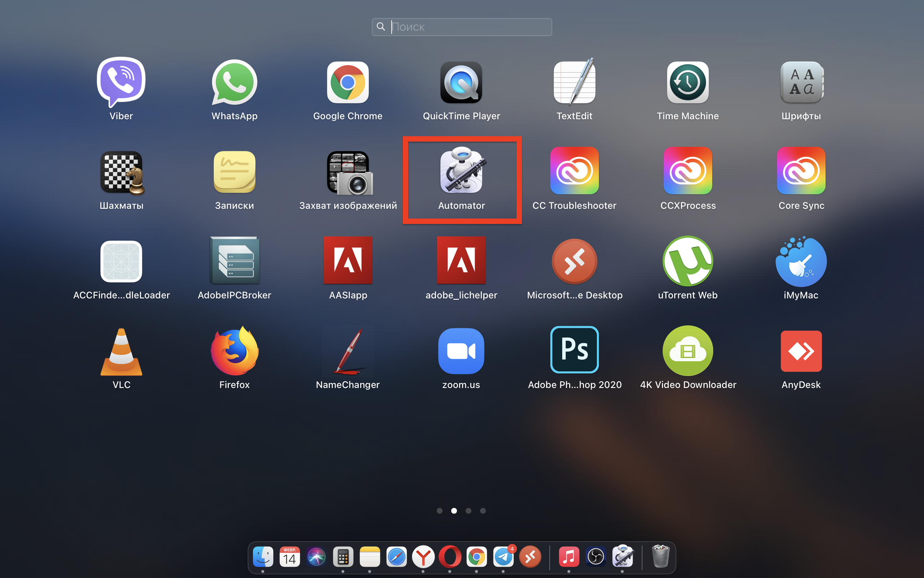
Task: Launch the AASIapp Adobe app
Action: 348,260
